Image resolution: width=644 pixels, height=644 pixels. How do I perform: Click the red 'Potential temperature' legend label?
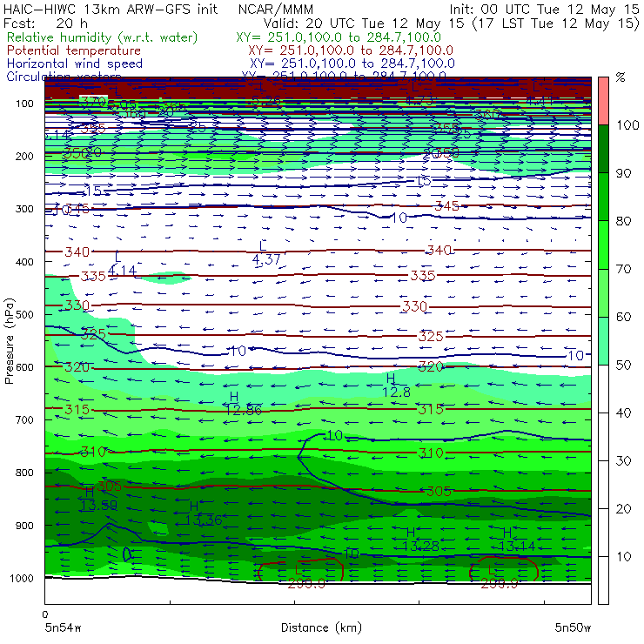[x=73, y=50]
